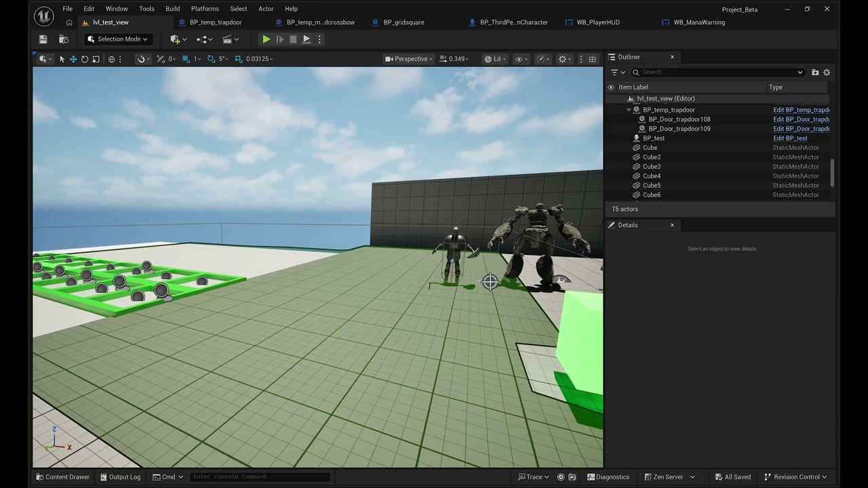The width and height of the screenshot is (868, 488).
Task: Activate the Translate move tool
Action: (x=73, y=59)
